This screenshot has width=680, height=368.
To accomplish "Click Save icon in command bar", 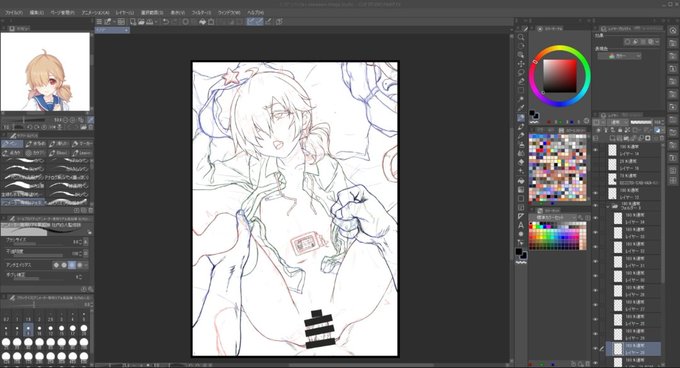I will point(150,22).
